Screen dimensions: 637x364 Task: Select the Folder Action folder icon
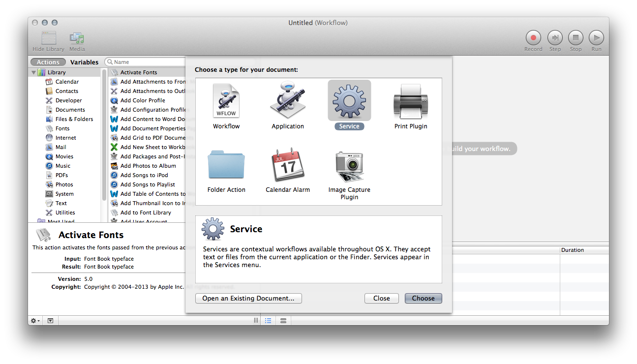226,164
